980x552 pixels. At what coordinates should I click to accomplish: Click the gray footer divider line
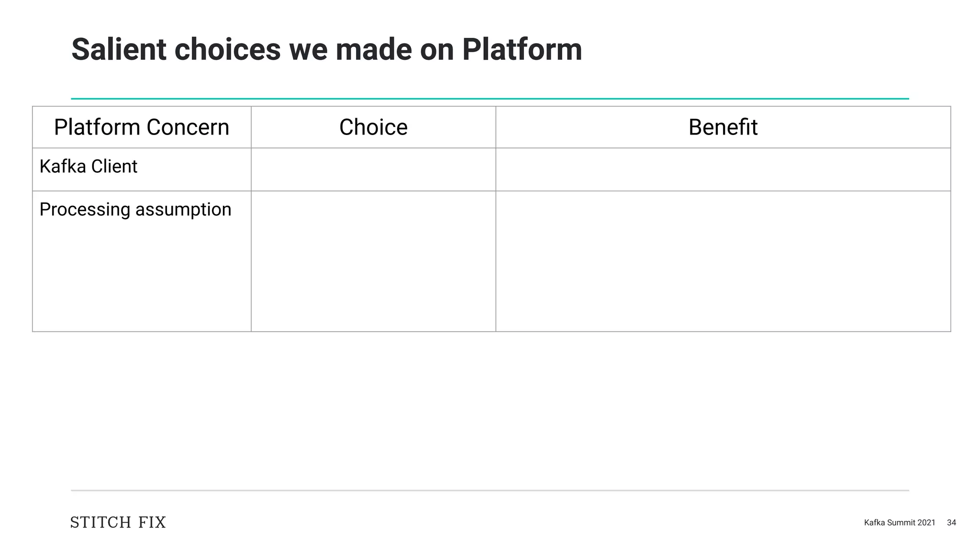(x=490, y=490)
